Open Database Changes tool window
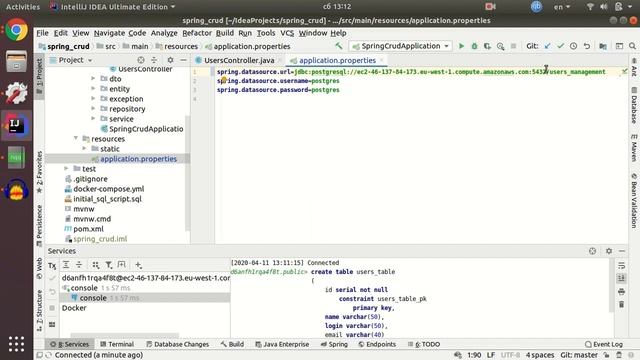 point(178,344)
